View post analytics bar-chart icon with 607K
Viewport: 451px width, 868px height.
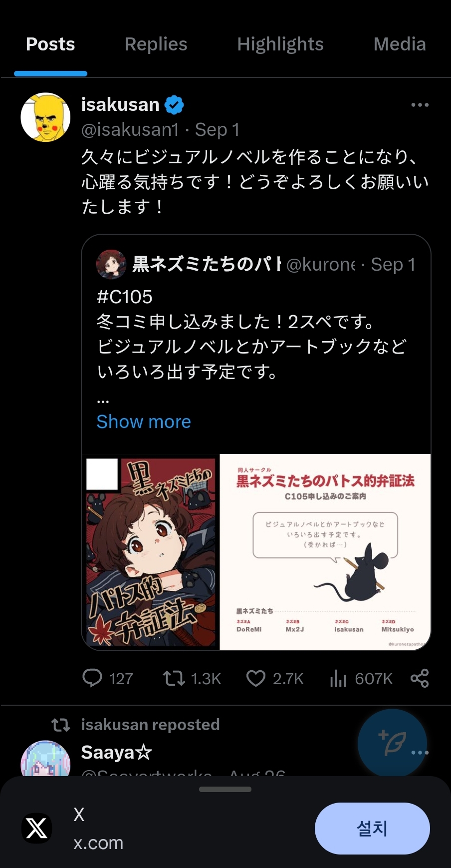[338, 678]
